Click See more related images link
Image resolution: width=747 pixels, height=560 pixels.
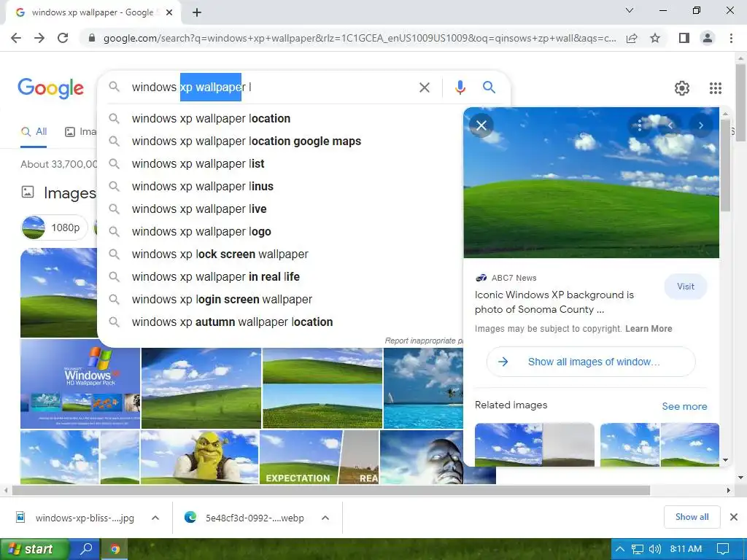point(684,406)
